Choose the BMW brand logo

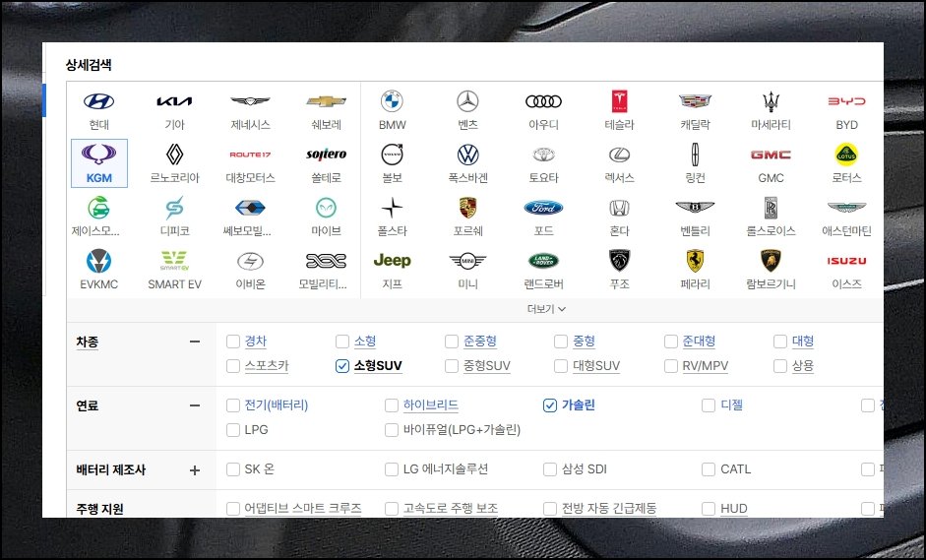[x=392, y=101]
